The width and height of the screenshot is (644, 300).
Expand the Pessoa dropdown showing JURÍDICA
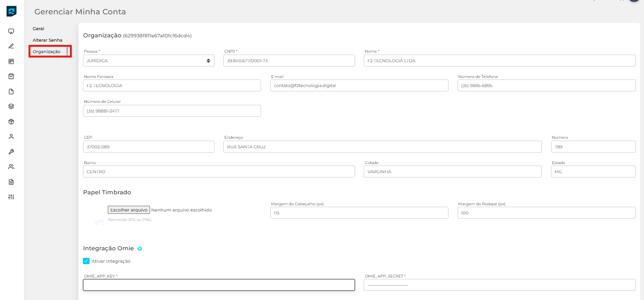pyautogui.click(x=149, y=60)
